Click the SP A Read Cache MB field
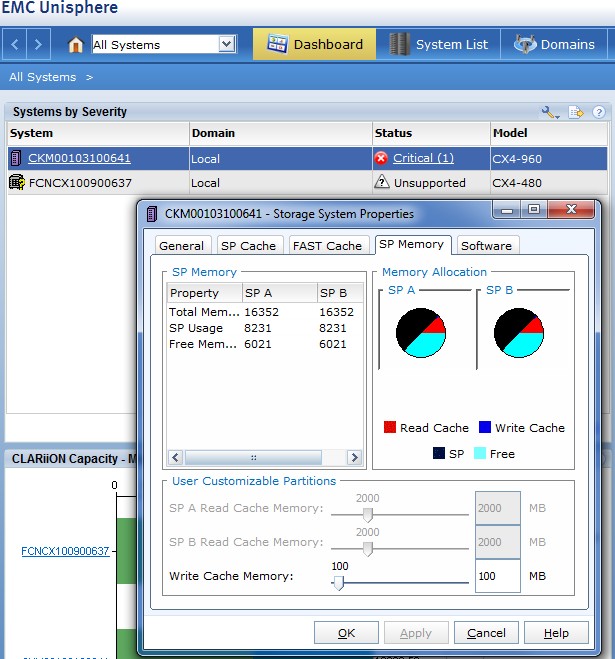615x659 pixels. 498,508
